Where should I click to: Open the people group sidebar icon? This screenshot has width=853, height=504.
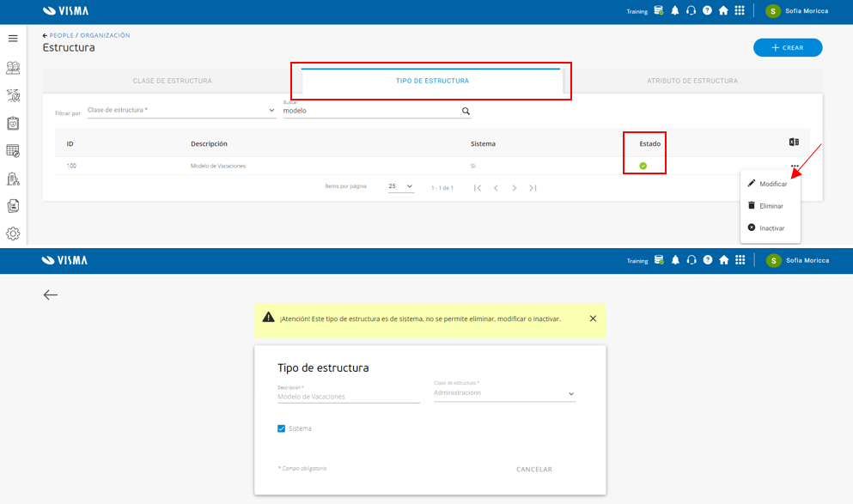pyautogui.click(x=13, y=68)
